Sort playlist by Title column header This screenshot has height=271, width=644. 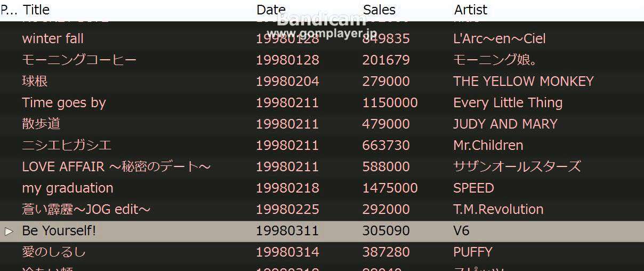coord(37,10)
